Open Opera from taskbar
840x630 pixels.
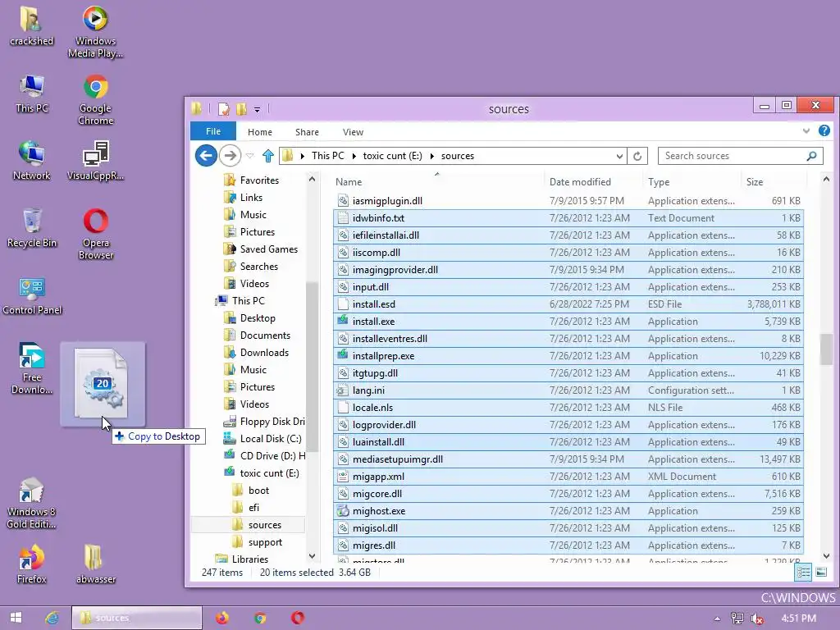point(298,618)
